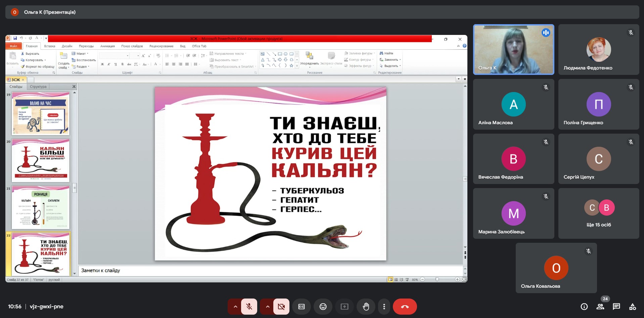
Task: Show the people list with 24 participants
Action: (x=600, y=307)
